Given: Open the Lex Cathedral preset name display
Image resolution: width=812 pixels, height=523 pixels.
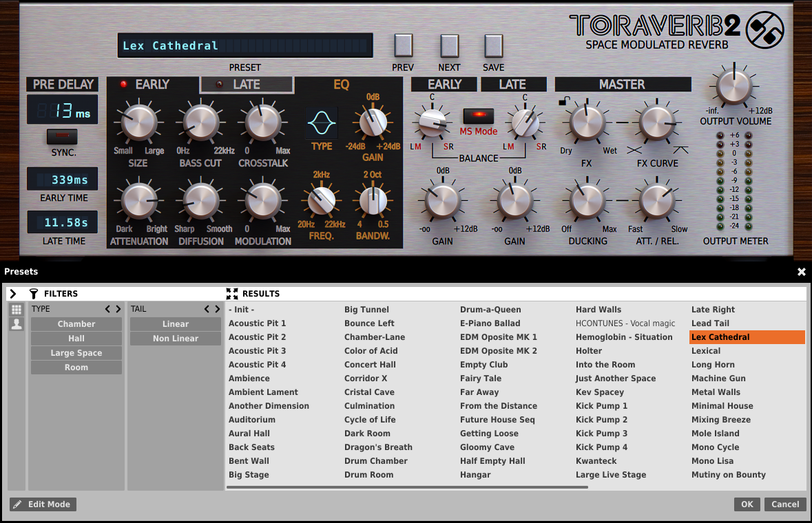Looking at the screenshot, I should tap(245, 45).
